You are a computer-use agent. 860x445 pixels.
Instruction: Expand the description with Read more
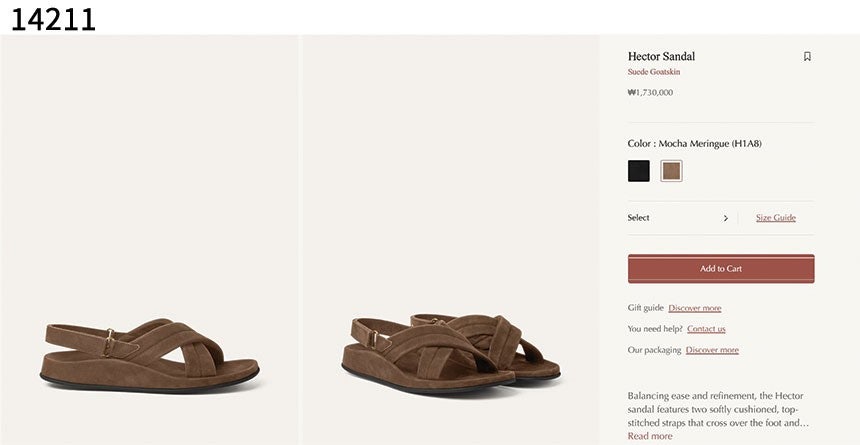(649, 436)
